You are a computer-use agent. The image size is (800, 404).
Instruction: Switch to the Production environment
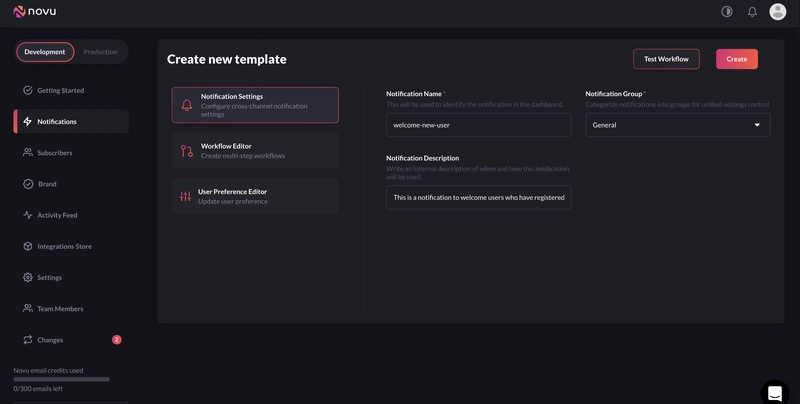(100, 52)
